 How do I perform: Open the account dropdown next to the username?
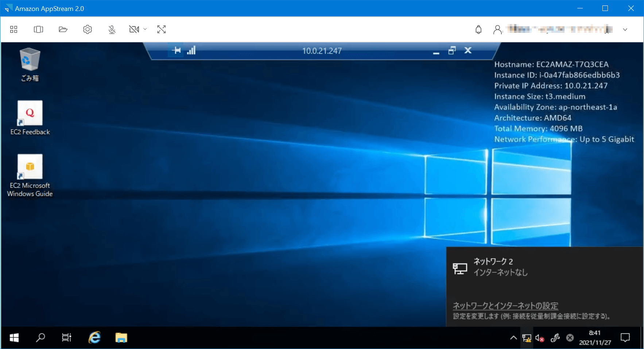tap(626, 29)
